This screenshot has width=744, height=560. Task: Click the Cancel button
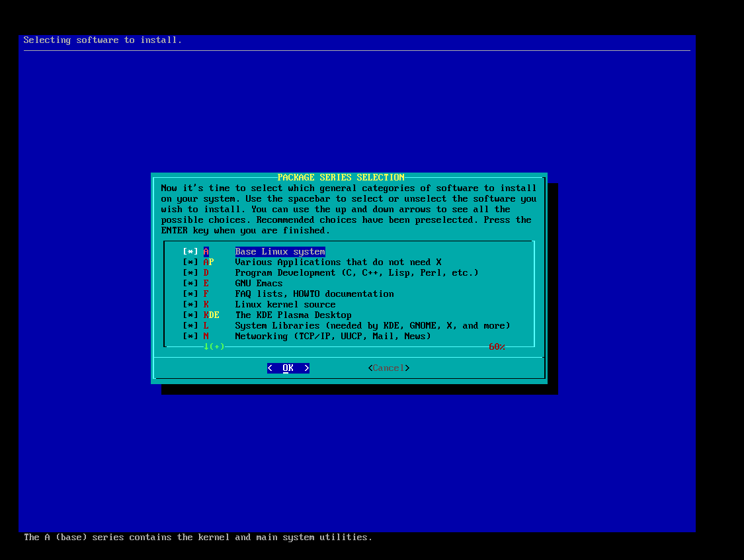(388, 368)
